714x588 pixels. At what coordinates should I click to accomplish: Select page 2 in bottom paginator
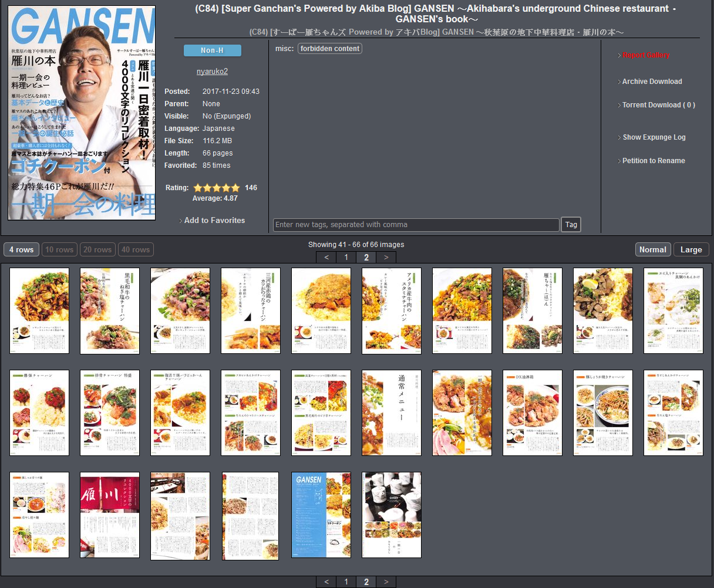366,582
